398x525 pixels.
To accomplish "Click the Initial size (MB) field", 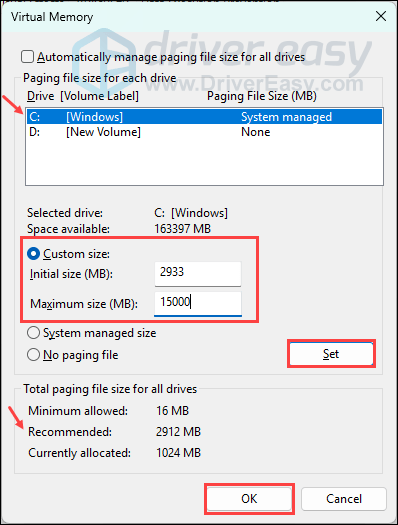I will tap(198, 274).
